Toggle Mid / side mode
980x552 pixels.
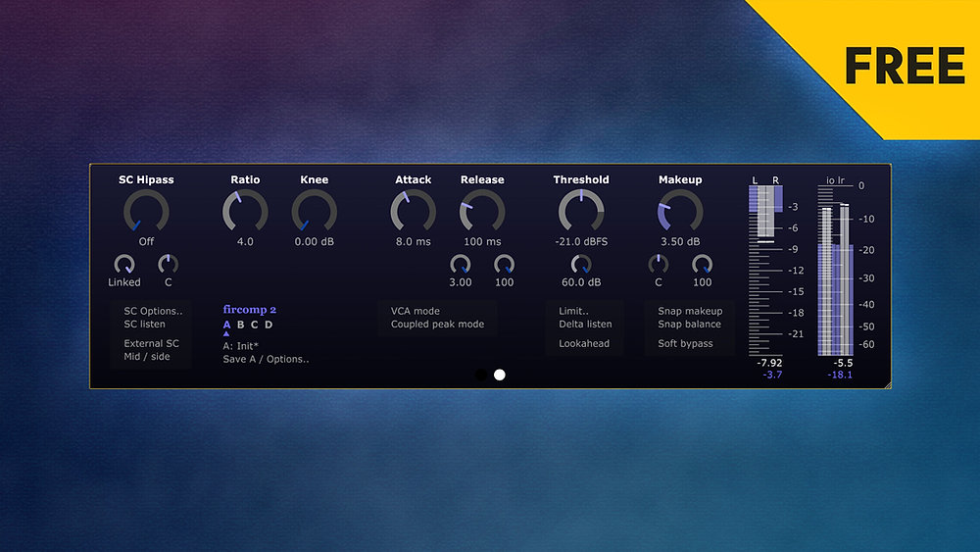tap(147, 356)
